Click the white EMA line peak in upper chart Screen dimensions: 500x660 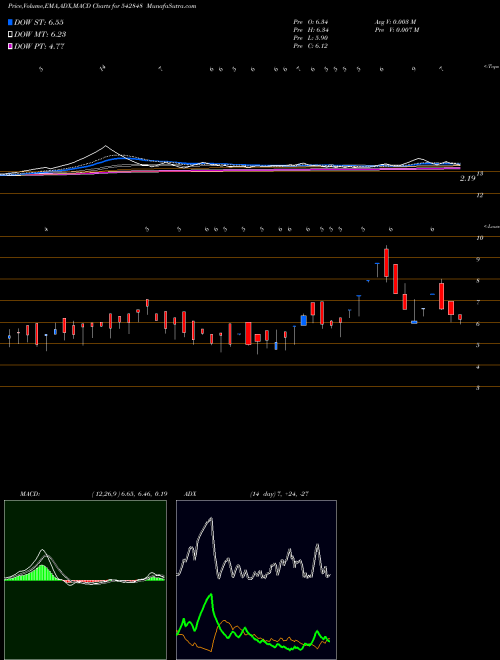(106, 146)
